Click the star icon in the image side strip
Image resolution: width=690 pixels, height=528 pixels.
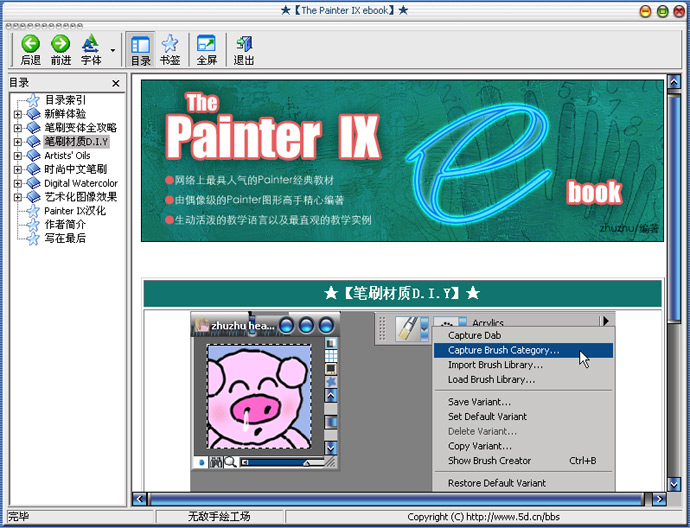(331, 382)
